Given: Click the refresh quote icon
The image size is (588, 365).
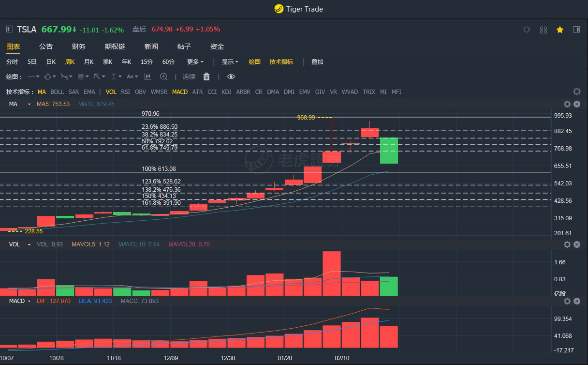Looking at the screenshot, I should click(527, 30).
